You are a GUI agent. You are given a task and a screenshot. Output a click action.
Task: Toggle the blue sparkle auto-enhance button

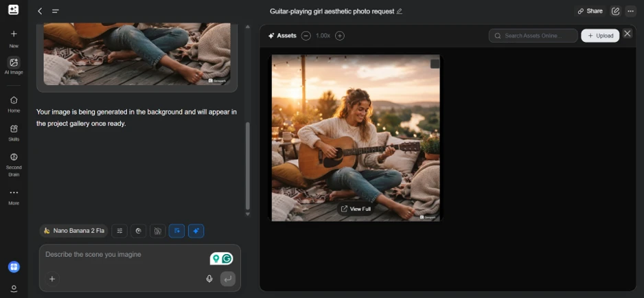pos(196,231)
